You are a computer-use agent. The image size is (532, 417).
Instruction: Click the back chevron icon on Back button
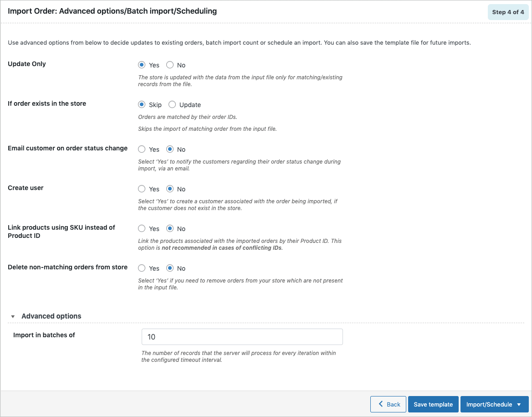(x=382, y=404)
